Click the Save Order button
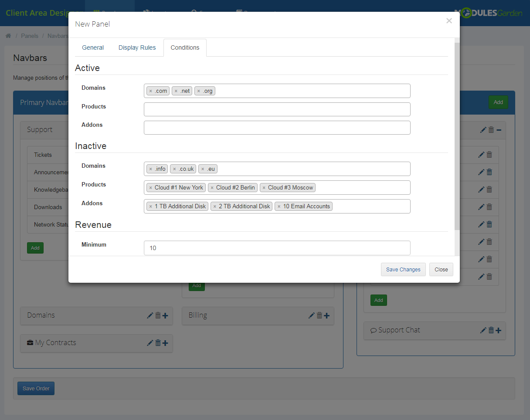530x420 pixels. [36, 388]
